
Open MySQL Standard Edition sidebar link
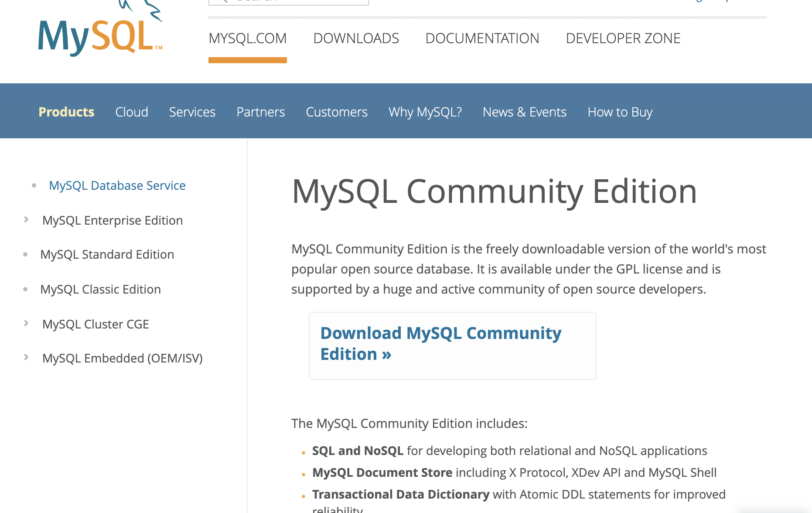point(107,254)
